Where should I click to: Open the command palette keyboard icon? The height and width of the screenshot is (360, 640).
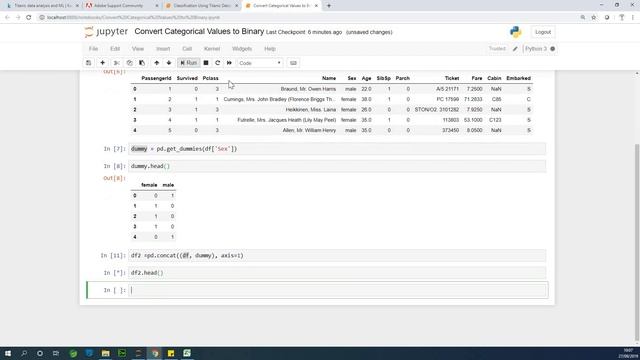[293, 63]
